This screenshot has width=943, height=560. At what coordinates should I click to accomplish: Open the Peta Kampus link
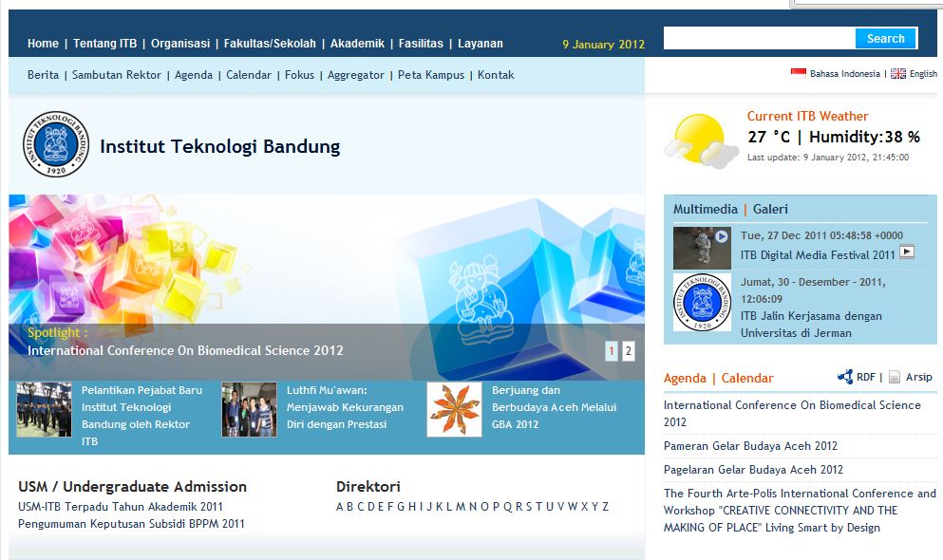(430, 74)
